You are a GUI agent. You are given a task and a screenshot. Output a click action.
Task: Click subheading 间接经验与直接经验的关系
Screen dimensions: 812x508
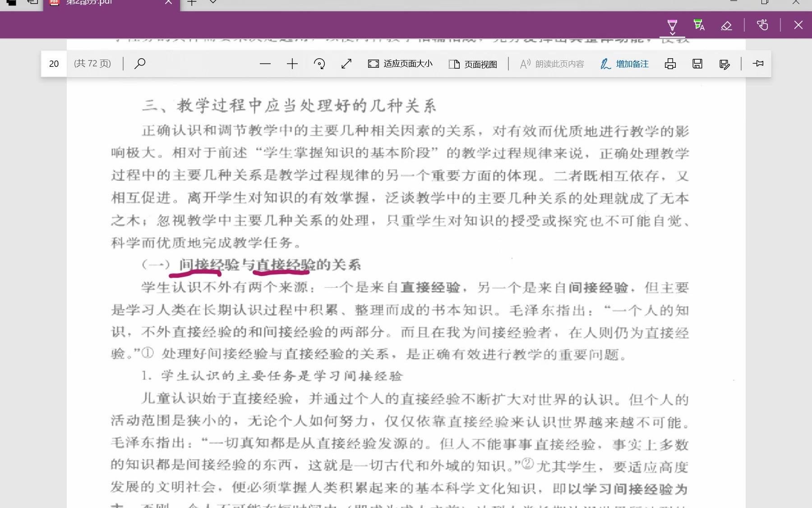tap(270, 265)
